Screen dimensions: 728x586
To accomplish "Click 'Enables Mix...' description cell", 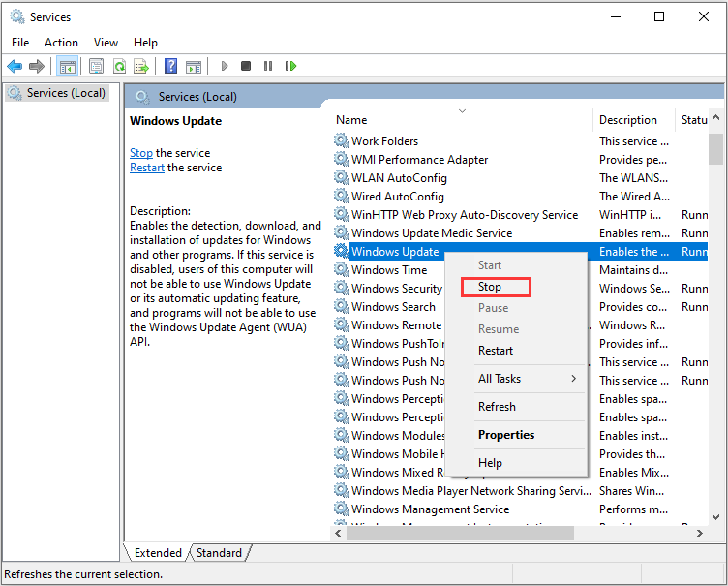I will click(634, 473).
